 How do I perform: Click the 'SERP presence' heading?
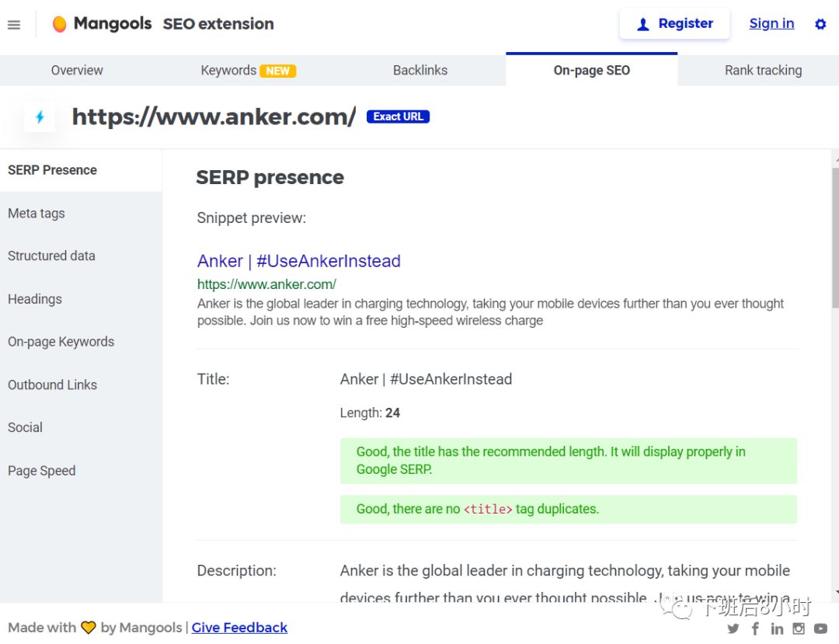point(270,178)
